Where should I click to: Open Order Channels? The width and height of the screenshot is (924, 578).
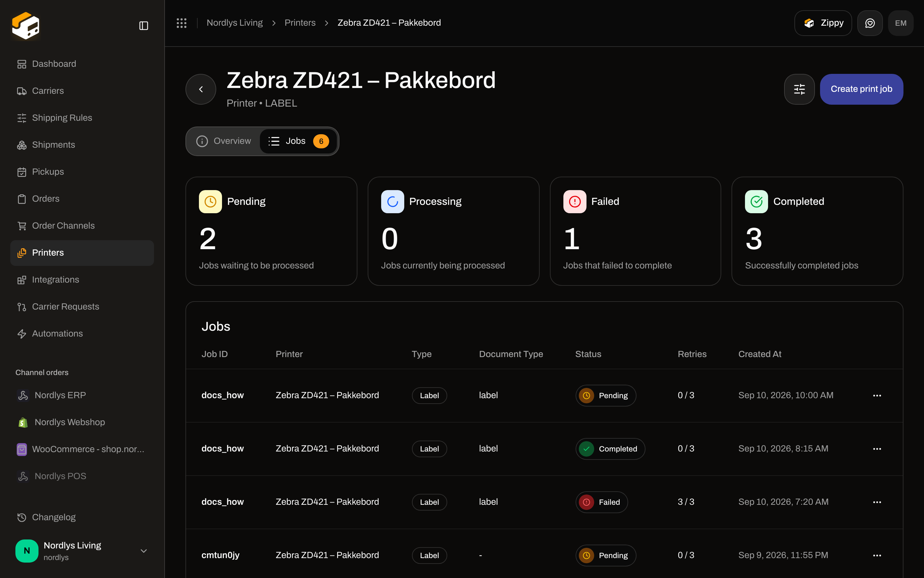pos(82,225)
